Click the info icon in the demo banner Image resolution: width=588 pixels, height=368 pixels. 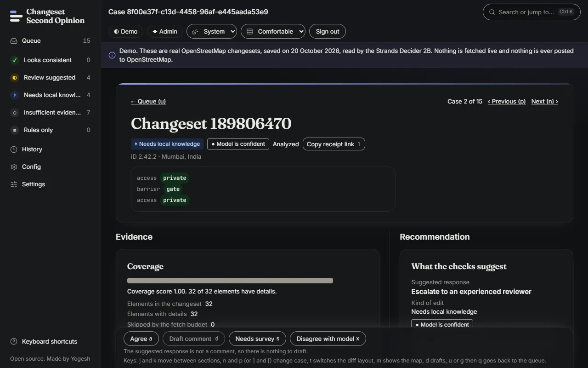point(112,55)
